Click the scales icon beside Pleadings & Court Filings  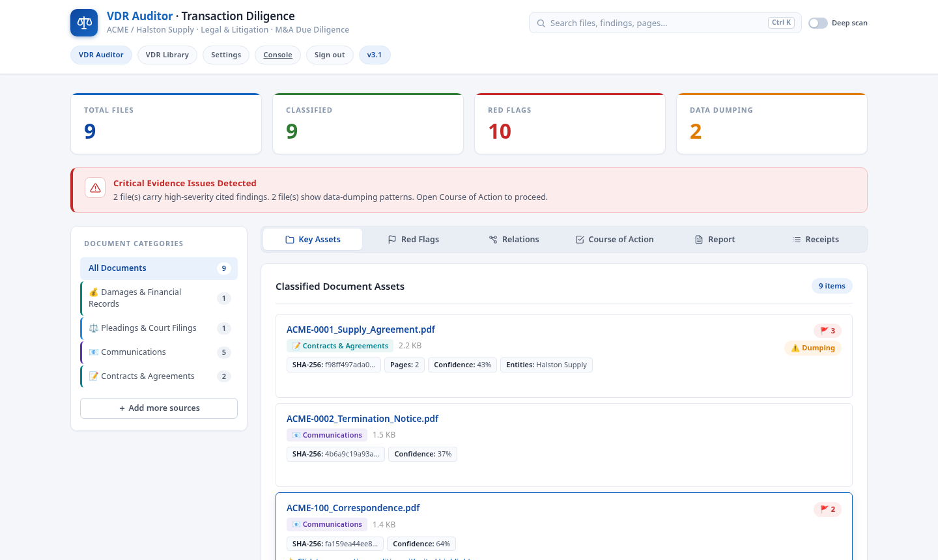click(x=94, y=328)
